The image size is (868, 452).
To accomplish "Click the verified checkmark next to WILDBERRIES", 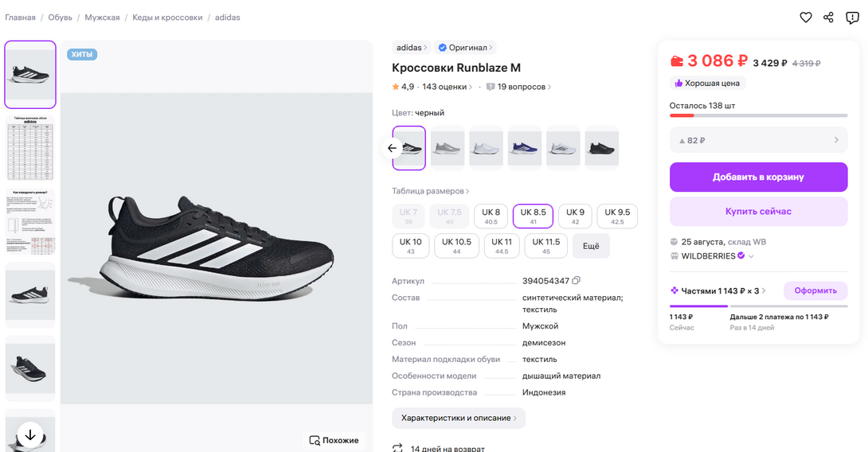I will (741, 255).
